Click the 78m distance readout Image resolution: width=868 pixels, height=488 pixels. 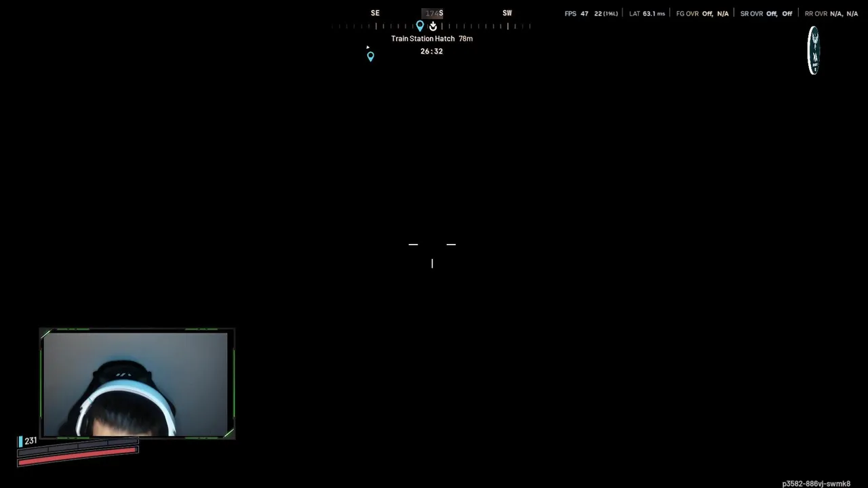pyautogui.click(x=466, y=39)
